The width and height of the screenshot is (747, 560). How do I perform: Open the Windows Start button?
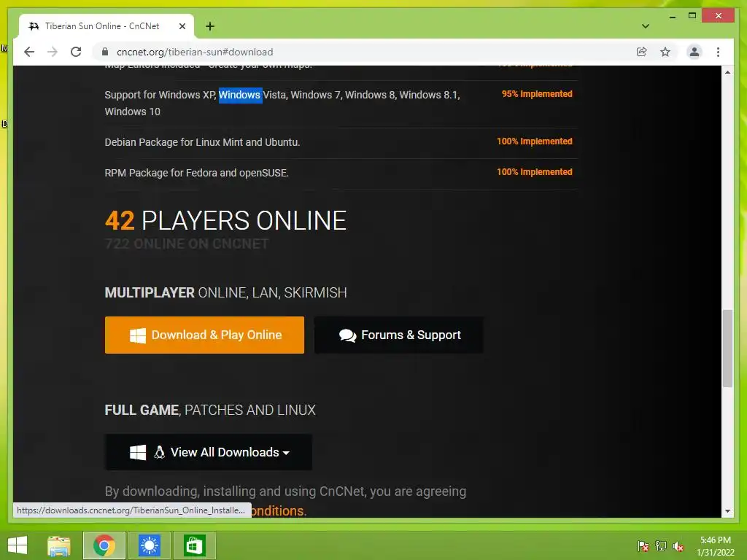[x=18, y=545]
